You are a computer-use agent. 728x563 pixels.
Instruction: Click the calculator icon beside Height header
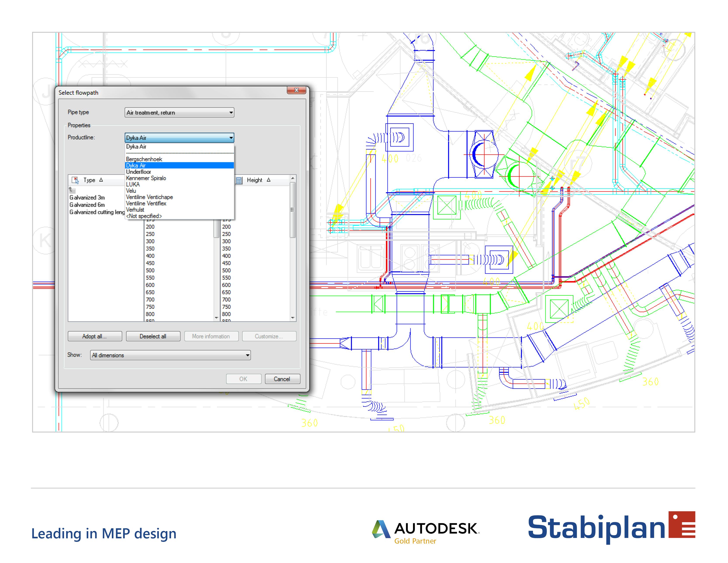(x=239, y=180)
